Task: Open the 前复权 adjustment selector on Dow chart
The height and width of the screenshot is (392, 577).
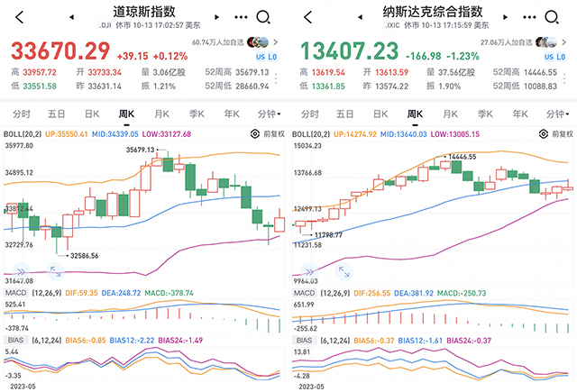Action: [274, 134]
